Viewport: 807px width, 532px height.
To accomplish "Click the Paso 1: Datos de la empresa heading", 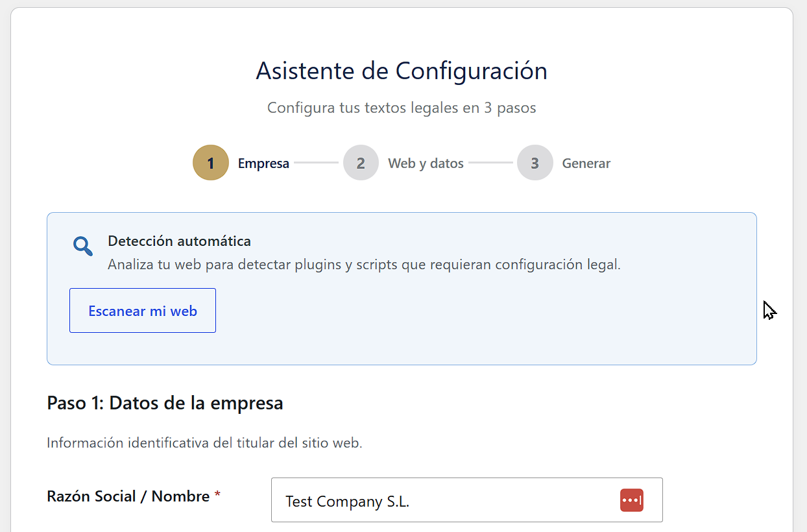I will point(165,403).
